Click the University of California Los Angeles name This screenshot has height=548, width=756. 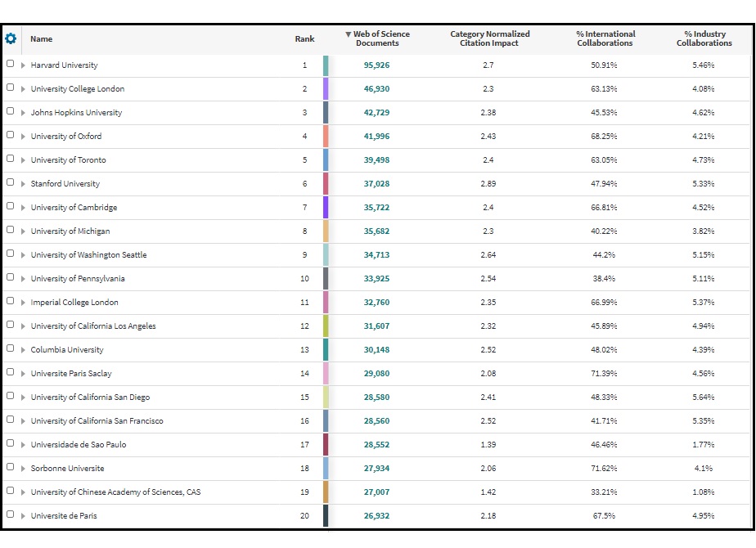[x=93, y=326]
